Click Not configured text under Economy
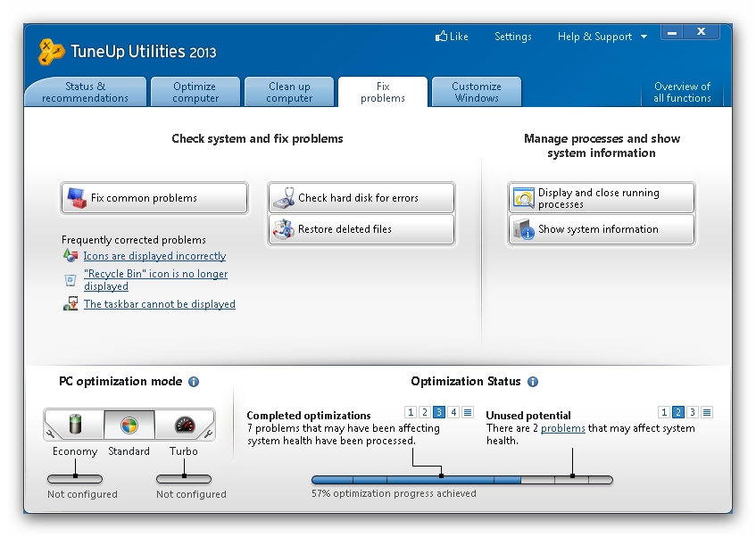The width and height of the screenshot is (756, 537). pos(82,494)
